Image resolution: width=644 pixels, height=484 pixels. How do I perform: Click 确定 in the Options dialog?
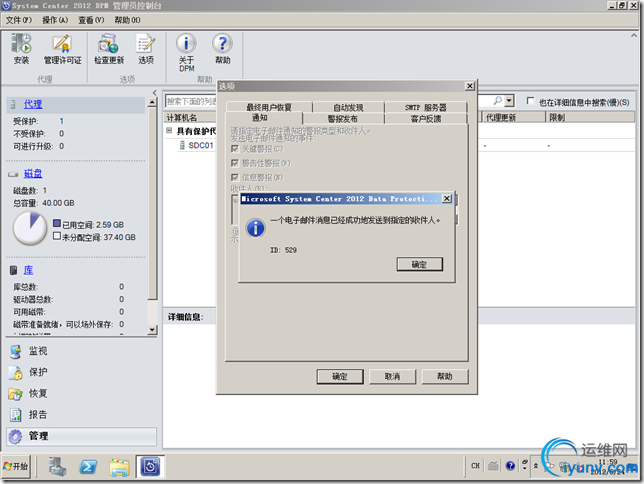[x=340, y=376]
